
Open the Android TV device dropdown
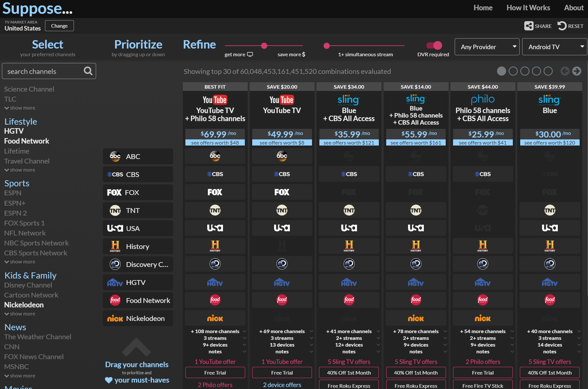point(555,47)
